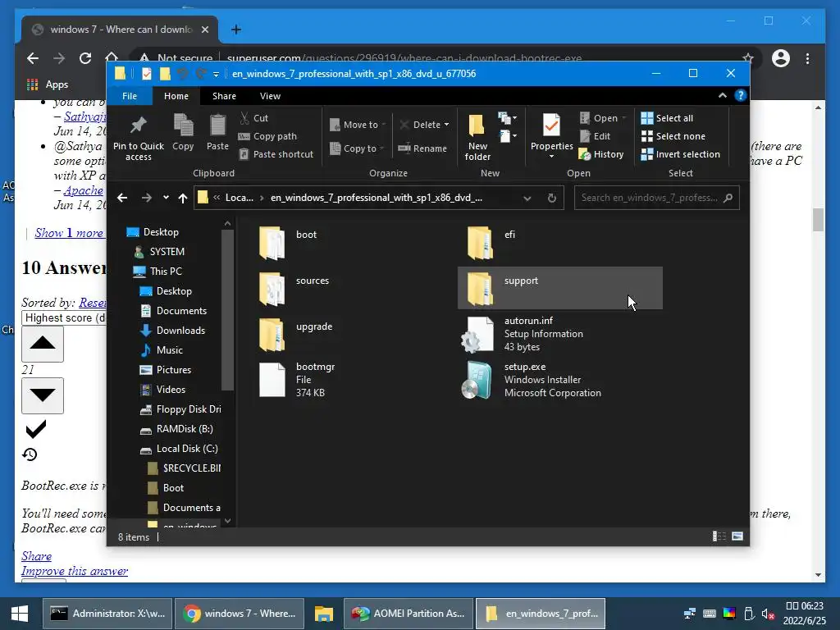
Task: Click the Copy ribbon button
Action: [183, 132]
